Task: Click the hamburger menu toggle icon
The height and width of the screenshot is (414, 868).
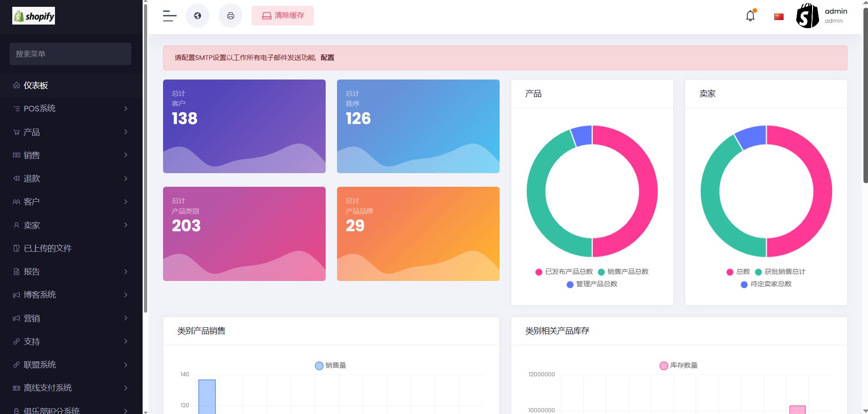Action: [x=169, y=16]
